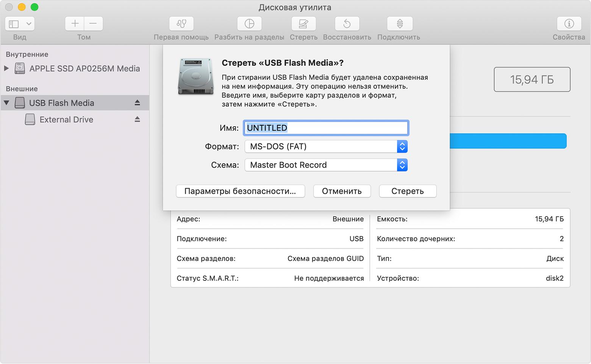Click the 'Емкость:' row label

pos(392,219)
